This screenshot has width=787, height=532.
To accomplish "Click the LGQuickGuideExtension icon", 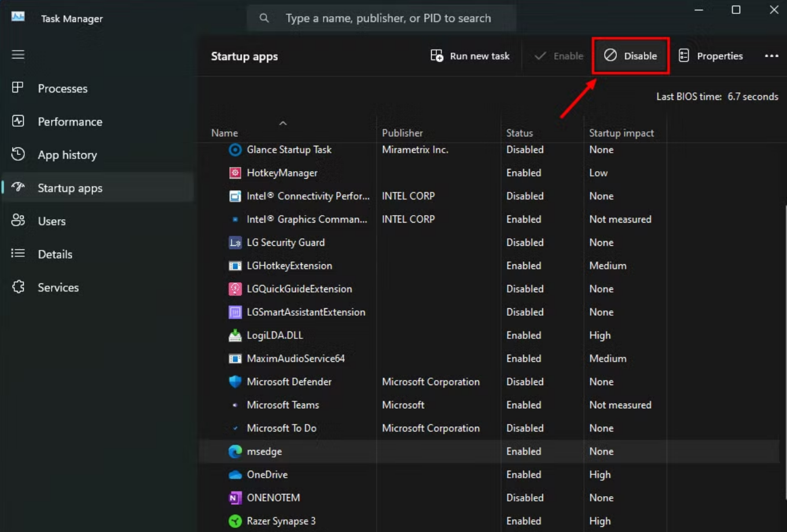I will (235, 289).
